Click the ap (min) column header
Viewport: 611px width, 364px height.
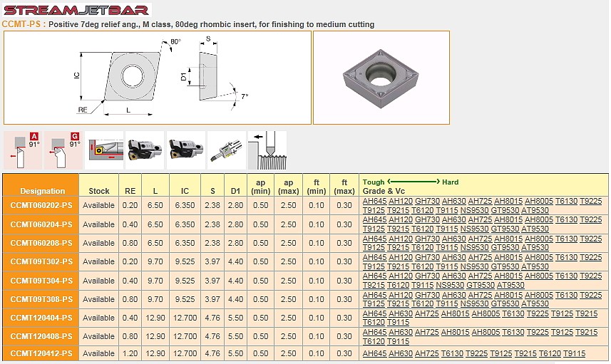point(261,187)
